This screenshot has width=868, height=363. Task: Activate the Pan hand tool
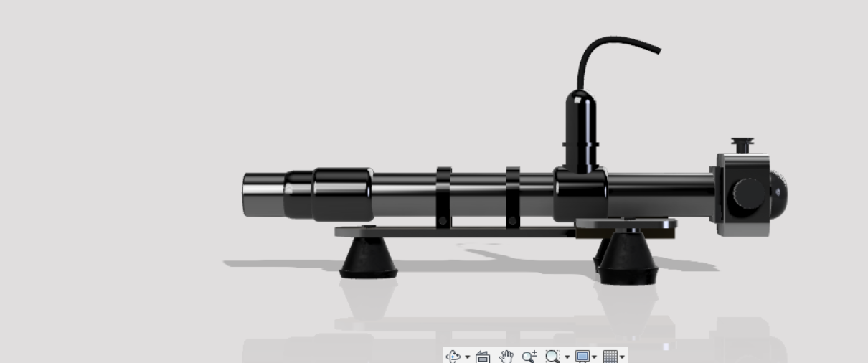click(x=506, y=357)
